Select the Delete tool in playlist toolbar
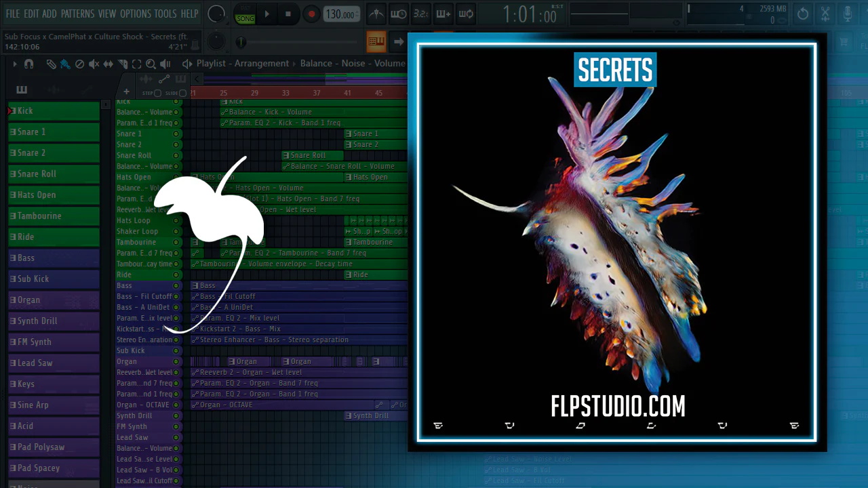 [79, 64]
